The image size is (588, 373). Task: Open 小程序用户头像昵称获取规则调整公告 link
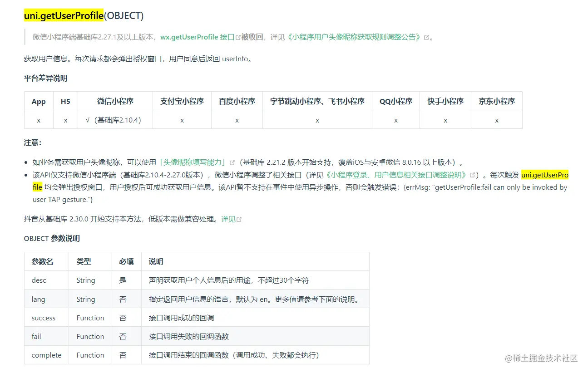coord(354,37)
